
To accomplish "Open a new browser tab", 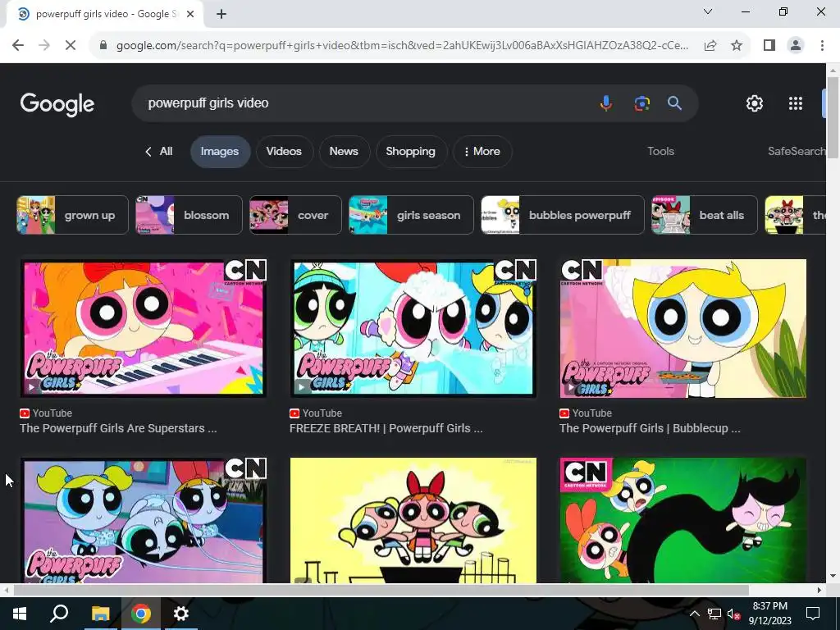I will [221, 14].
